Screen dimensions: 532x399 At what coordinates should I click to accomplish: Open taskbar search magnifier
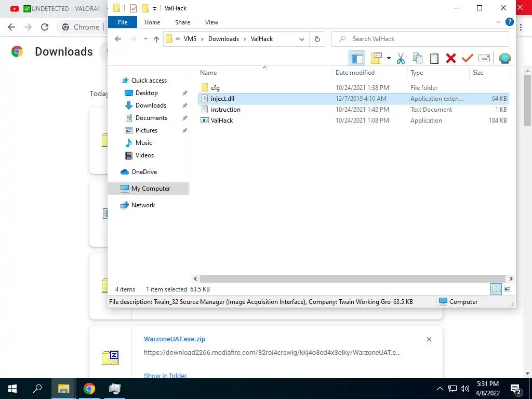[37, 389]
